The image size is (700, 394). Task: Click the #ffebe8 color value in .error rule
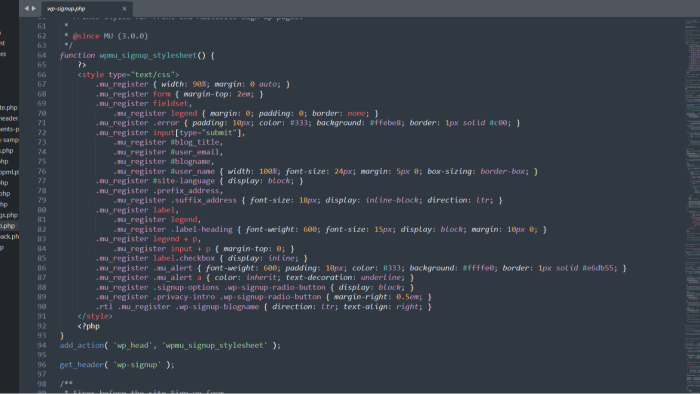tap(385, 123)
